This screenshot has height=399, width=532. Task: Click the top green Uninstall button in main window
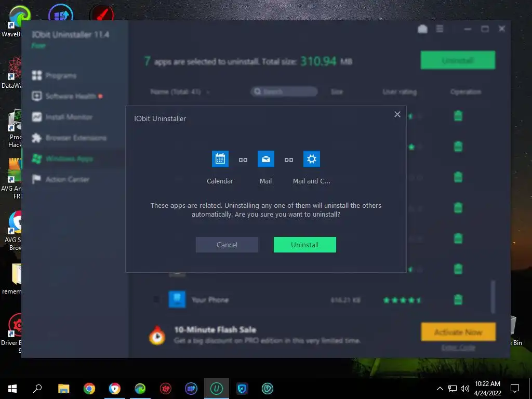[x=458, y=60]
